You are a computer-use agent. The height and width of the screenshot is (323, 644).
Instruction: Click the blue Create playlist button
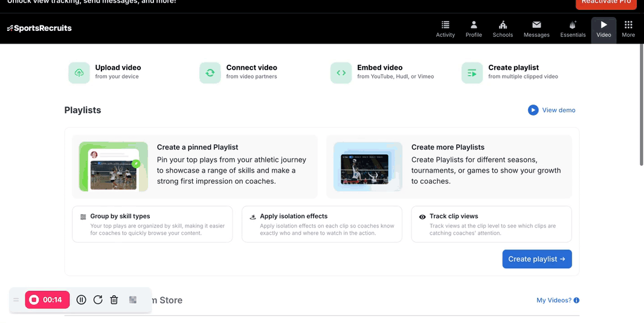[537, 259]
